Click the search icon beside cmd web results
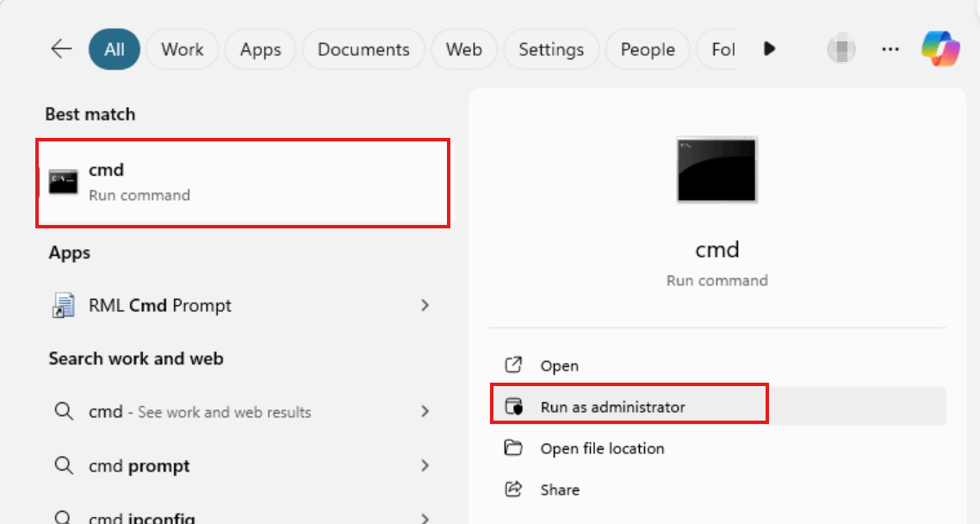This screenshot has height=524, width=980. (63, 411)
